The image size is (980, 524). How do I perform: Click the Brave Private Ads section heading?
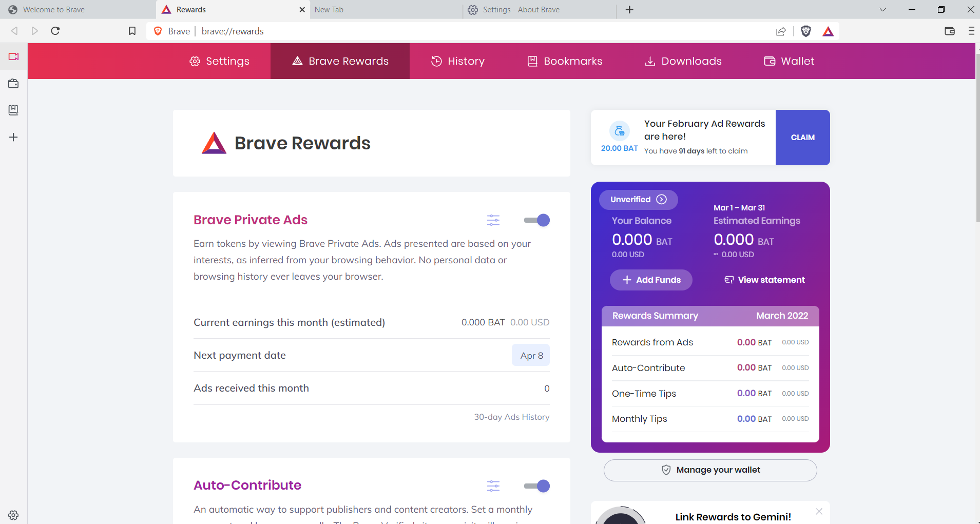251,220
